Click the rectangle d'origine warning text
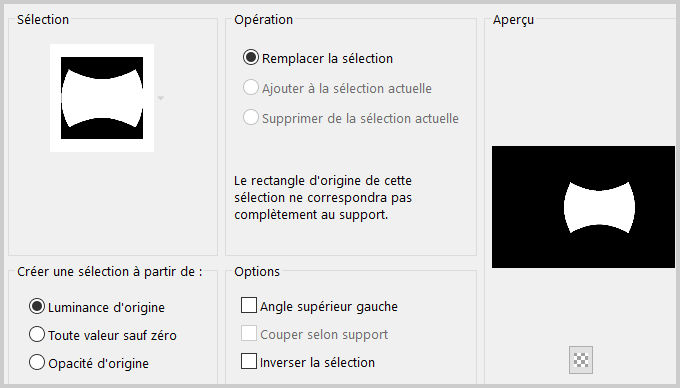680x388 pixels. (323, 197)
